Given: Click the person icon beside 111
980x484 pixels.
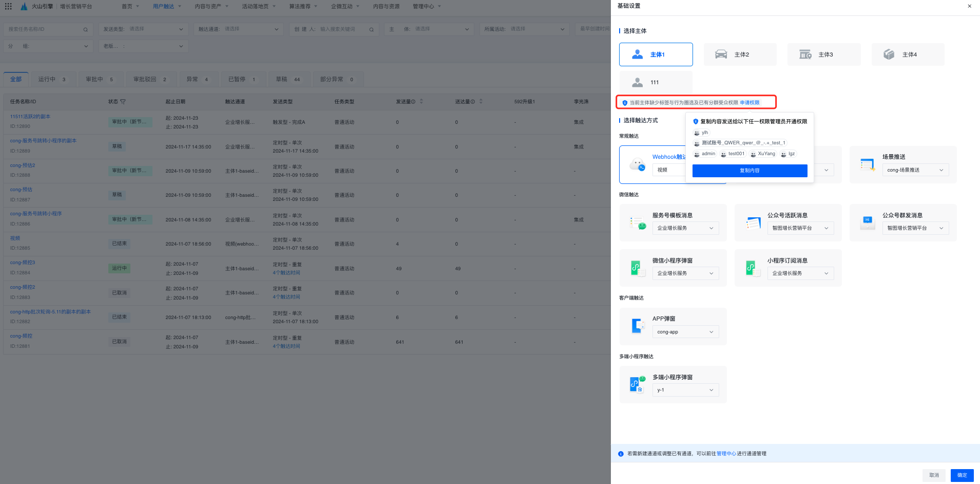Looking at the screenshot, I should [637, 82].
